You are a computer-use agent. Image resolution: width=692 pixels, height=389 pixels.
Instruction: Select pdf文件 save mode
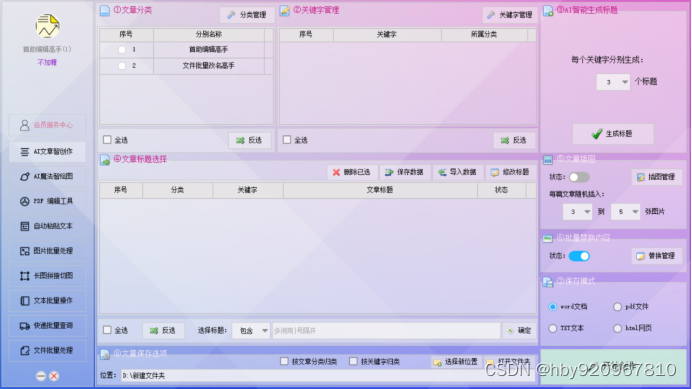click(617, 307)
